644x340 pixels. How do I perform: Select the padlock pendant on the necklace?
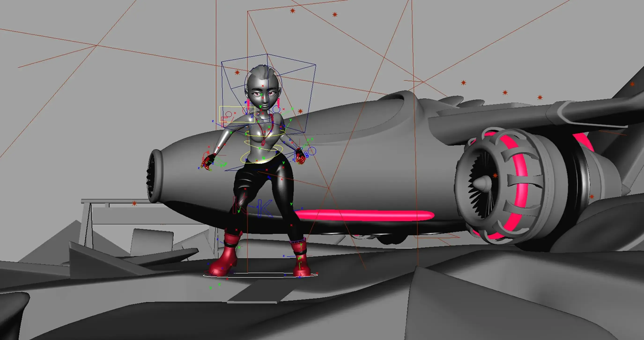pos(263,143)
